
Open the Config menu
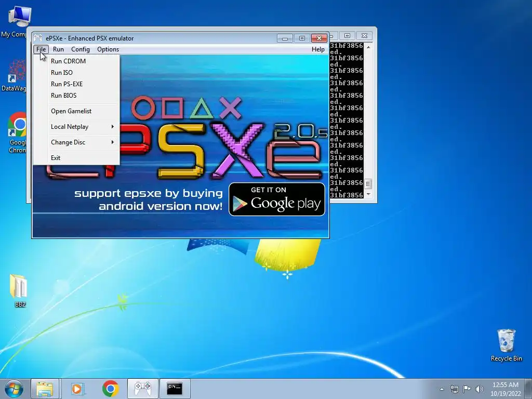pos(81,49)
